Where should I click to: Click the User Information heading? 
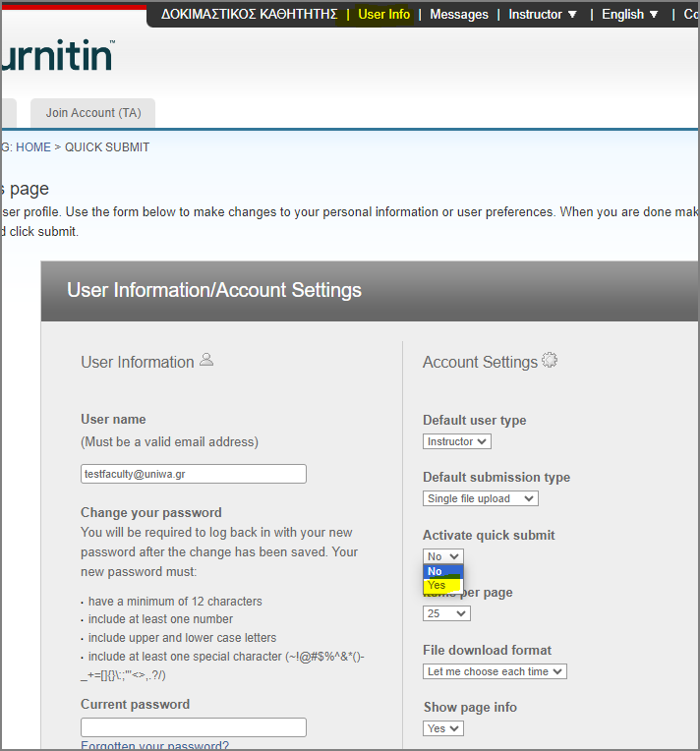point(138,362)
